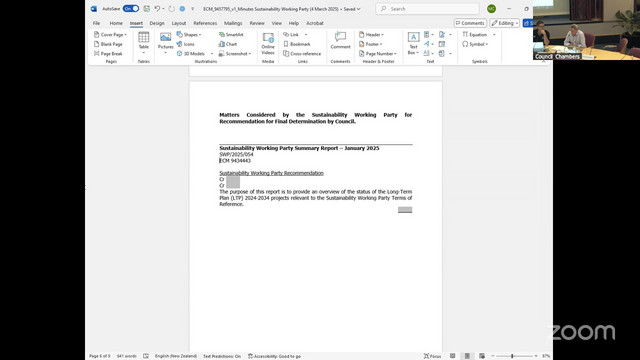This screenshot has width=640, height=360.
Task: Insert a new Comment from ribbon
Action: (x=340, y=41)
